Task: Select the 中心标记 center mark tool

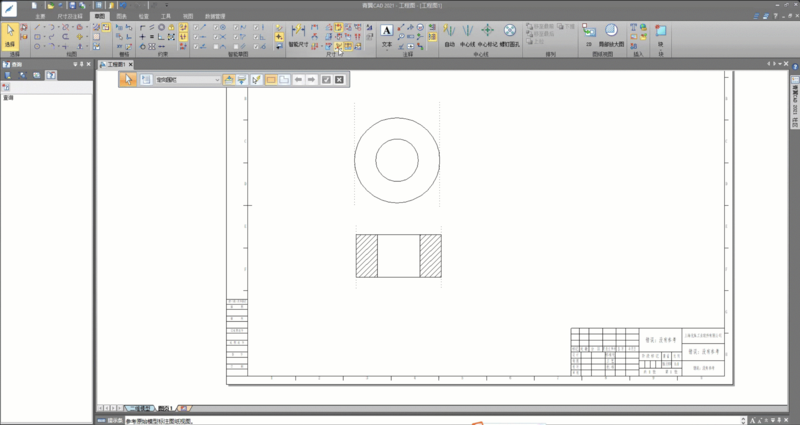Action: (x=487, y=34)
